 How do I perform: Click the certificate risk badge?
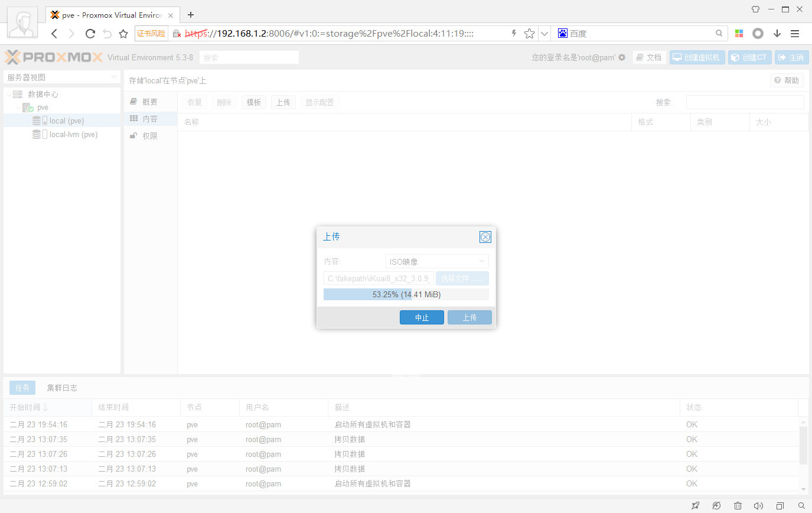click(151, 34)
